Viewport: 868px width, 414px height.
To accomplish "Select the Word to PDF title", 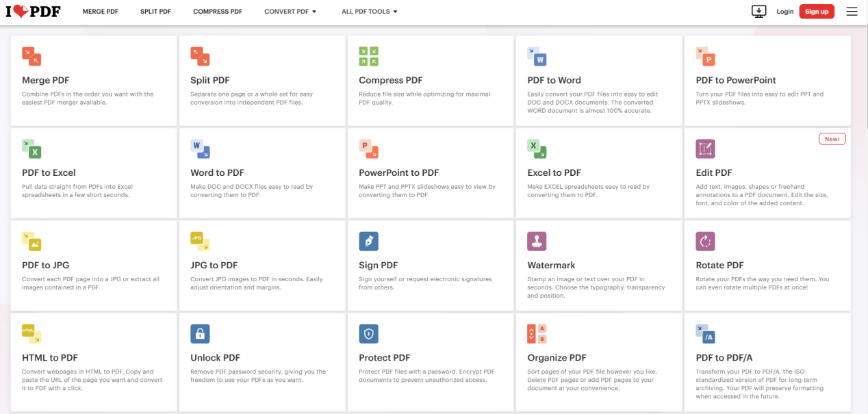I will coord(218,172).
